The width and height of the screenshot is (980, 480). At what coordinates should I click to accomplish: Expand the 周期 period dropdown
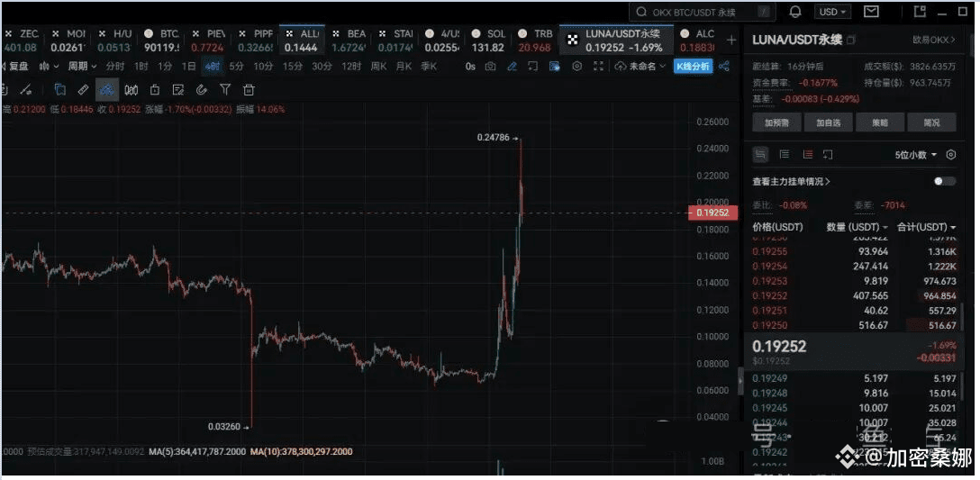83,66
